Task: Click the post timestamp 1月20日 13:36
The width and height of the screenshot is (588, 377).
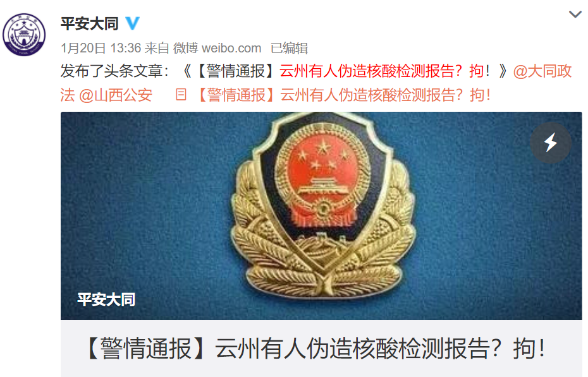Action: pyautogui.click(x=101, y=48)
